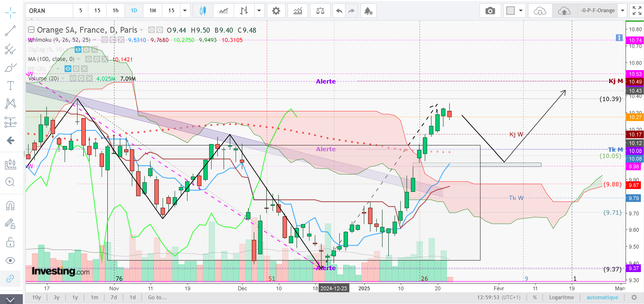Open the Orange SA title dropdown arrow
644x304 pixels.
(x=141, y=30)
